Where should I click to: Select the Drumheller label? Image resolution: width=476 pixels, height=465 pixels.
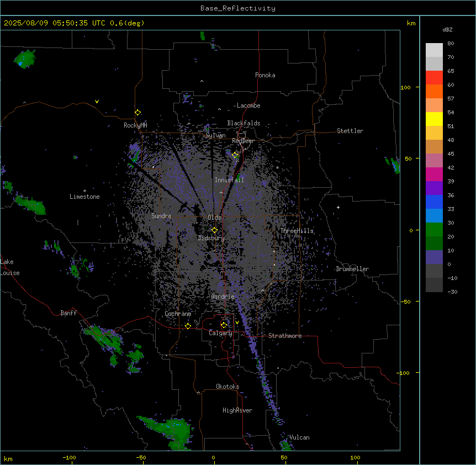352,269
